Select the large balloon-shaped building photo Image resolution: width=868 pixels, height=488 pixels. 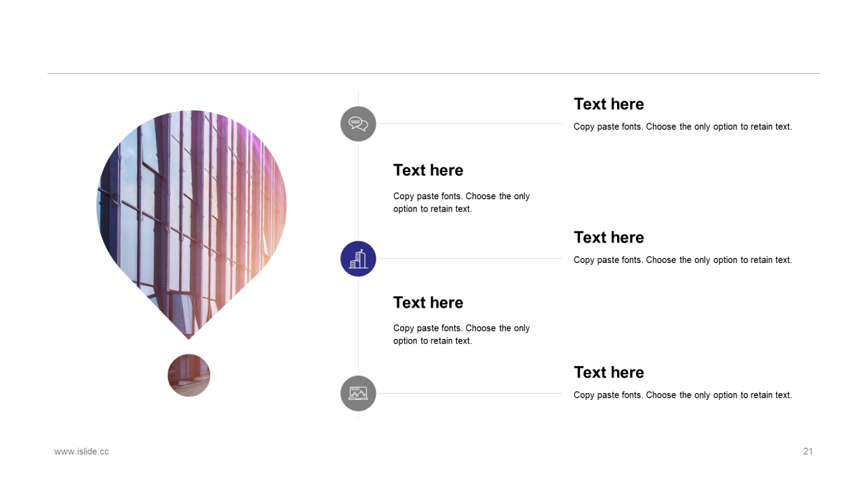point(191,224)
